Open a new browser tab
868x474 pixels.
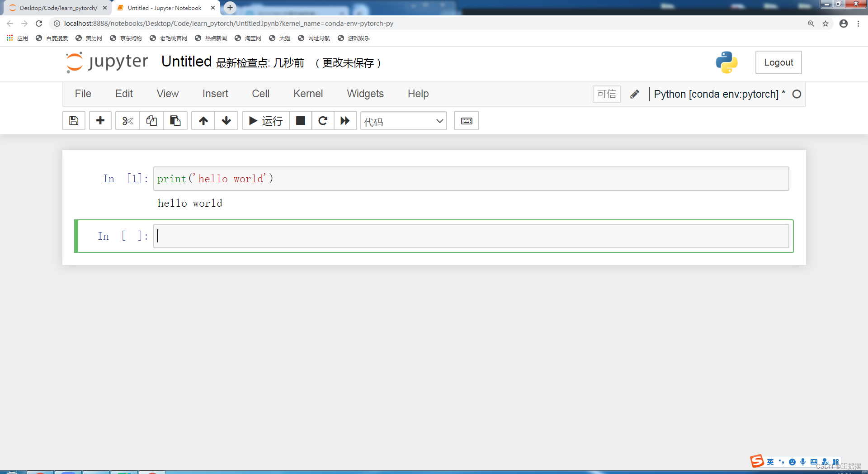(x=230, y=8)
